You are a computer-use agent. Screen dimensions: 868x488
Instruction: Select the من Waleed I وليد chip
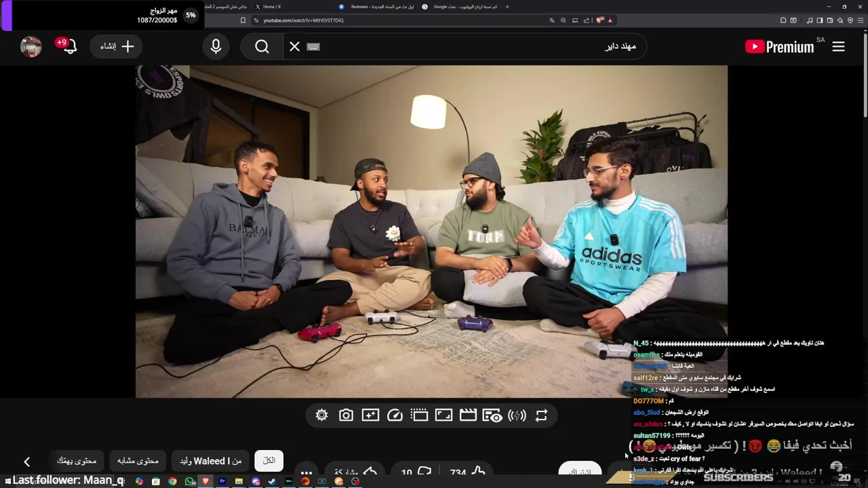click(210, 461)
